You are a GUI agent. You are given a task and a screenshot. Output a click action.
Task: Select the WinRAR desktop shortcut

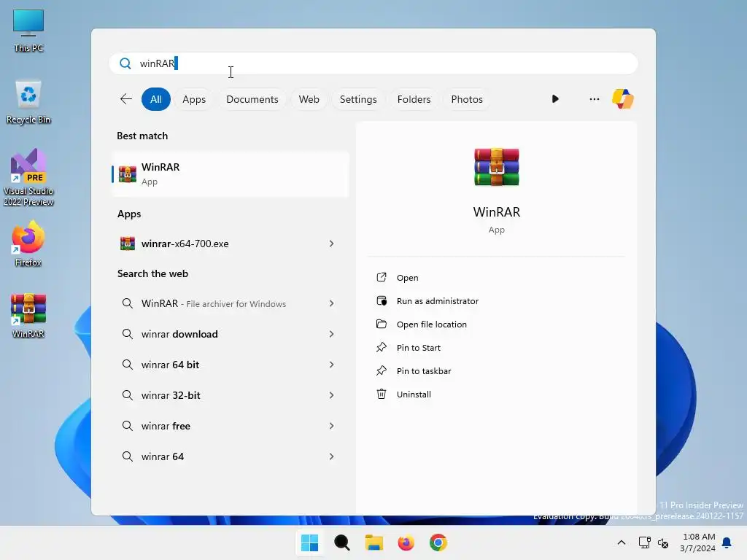pyautogui.click(x=28, y=315)
